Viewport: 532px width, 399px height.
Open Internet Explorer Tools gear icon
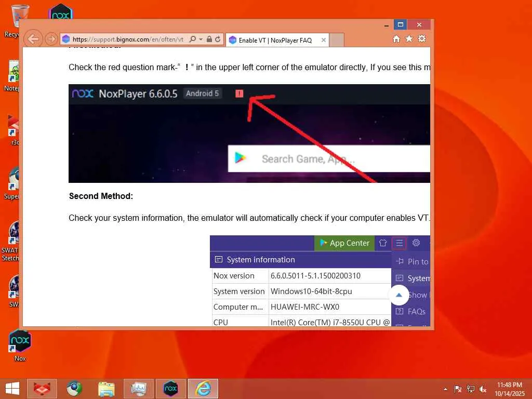click(422, 38)
